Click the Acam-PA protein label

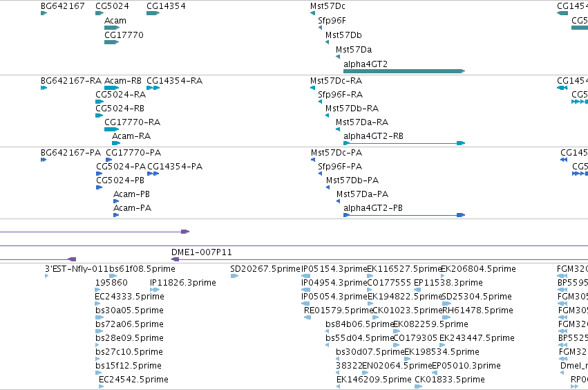pos(132,208)
